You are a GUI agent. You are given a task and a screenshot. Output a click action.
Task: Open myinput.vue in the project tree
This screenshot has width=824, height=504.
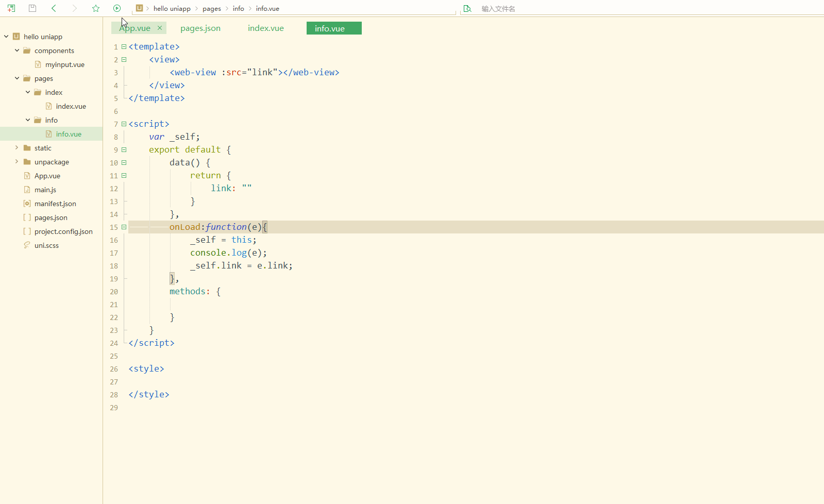click(65, 64)
